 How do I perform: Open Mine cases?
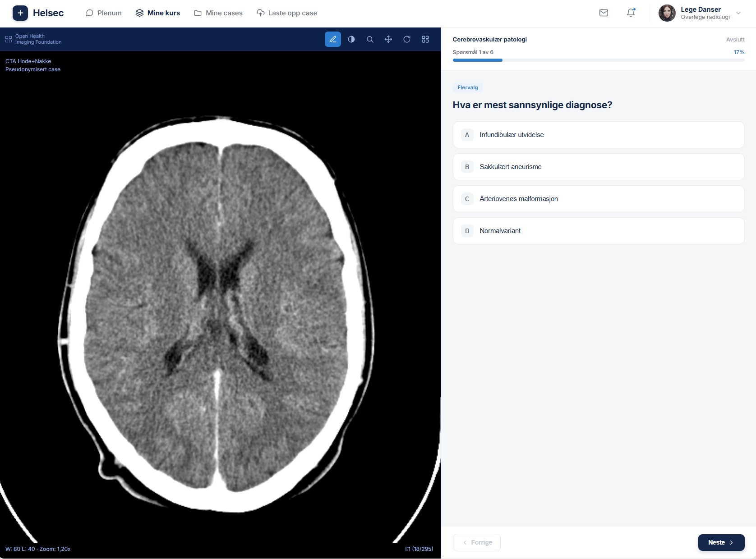[x=218, y=13]
